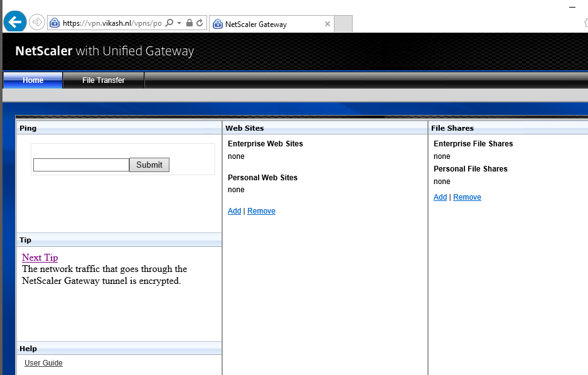
Task: Minimize the browser window
Action: [572, 7]
